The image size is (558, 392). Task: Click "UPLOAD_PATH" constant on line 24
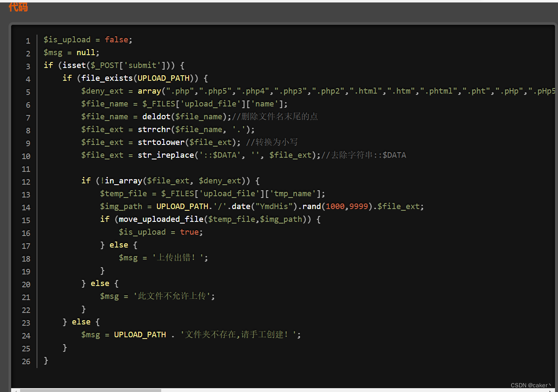tap(140, 335)
